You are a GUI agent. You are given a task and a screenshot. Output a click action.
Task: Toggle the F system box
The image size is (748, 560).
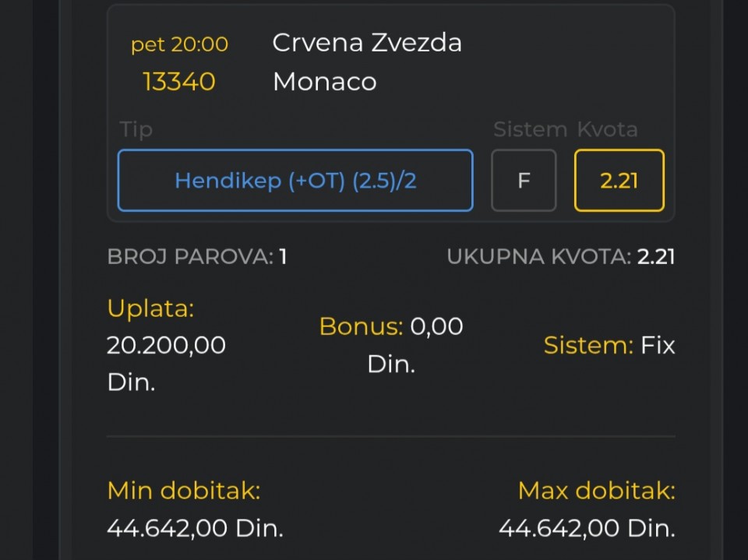coord(524,181)
